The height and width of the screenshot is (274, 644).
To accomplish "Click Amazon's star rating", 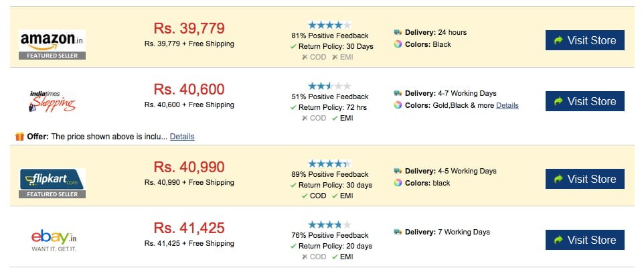I will point(330,25).
